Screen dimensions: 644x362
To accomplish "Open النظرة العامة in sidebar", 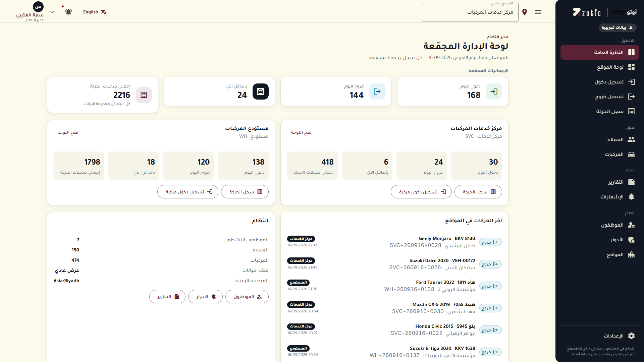I will point(600,52).
